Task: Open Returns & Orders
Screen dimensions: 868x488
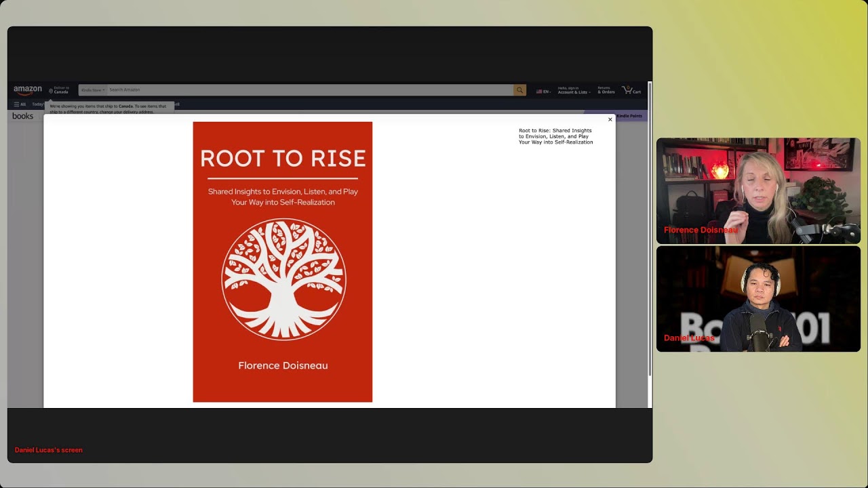Action: pos(606,90)
